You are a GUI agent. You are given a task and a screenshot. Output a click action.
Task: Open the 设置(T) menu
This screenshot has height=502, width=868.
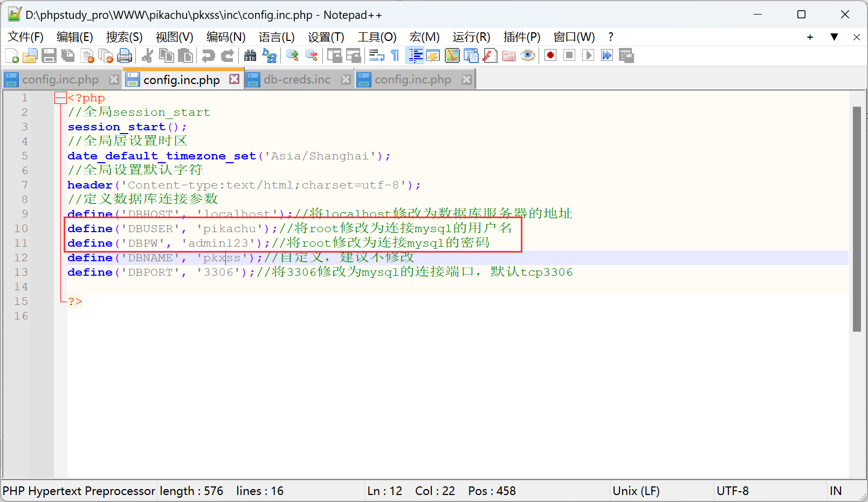tap(326, 37)
